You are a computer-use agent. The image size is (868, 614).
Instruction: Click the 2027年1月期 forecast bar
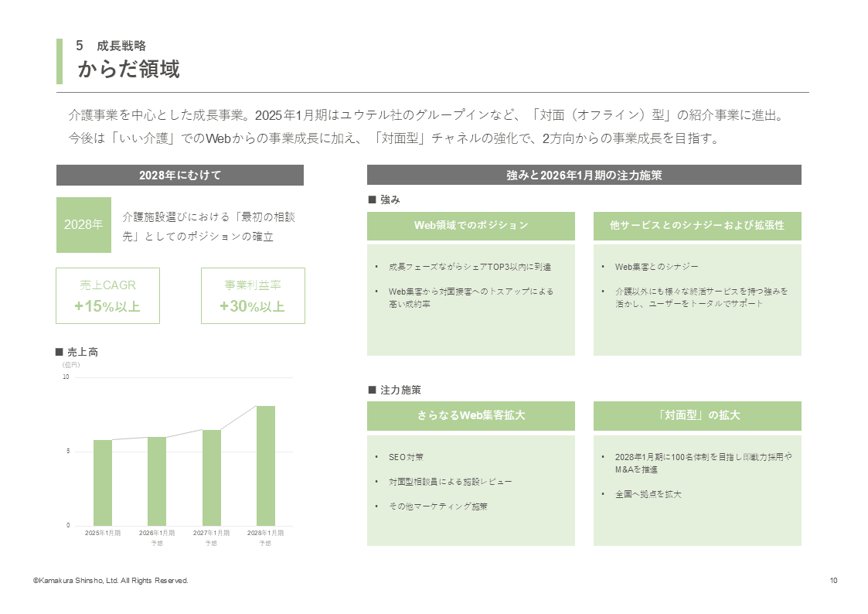[x=211, y=477]
